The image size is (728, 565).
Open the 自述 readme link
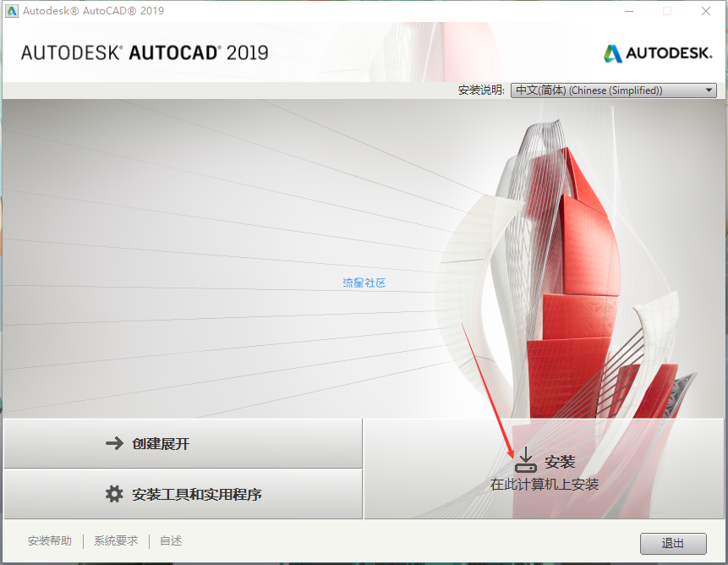pyautogui.click(x=171, y=540)
